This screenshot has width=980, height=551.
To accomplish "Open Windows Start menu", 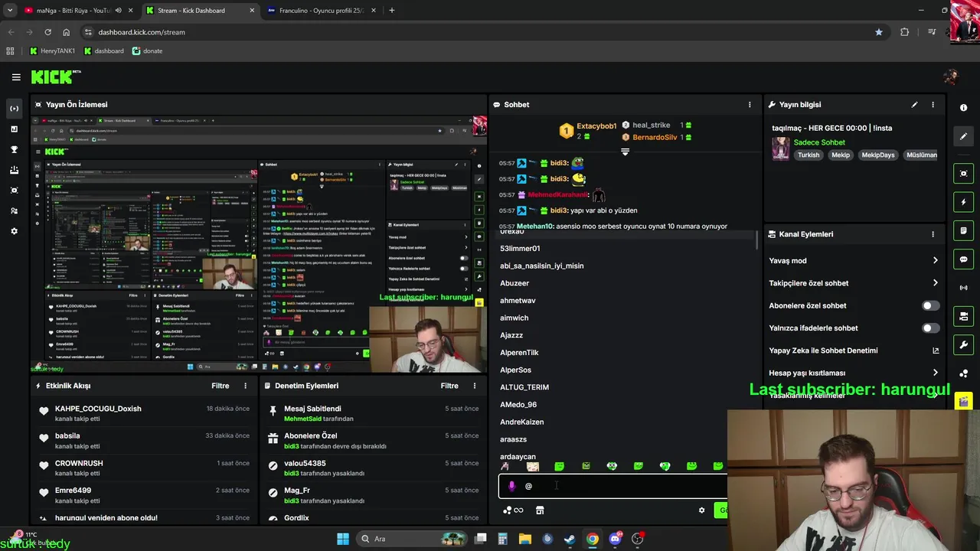I will [343, 539].
